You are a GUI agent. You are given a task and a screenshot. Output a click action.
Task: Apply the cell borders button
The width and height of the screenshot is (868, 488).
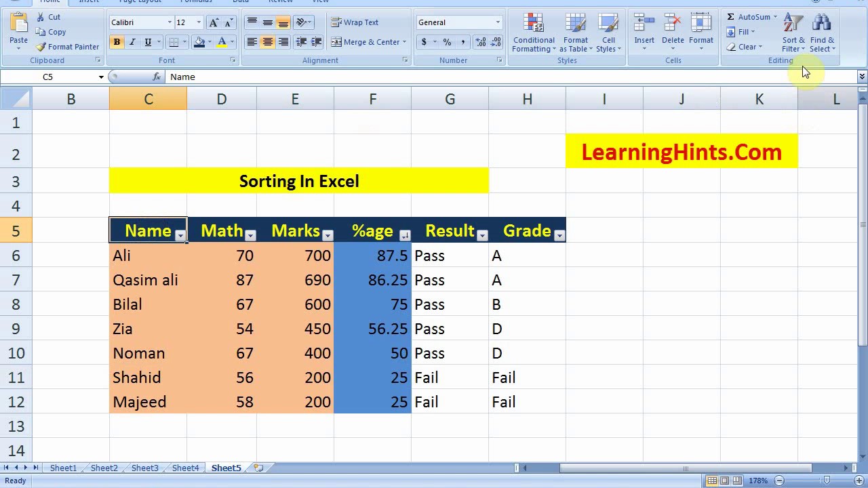click(x=174, y=42)
